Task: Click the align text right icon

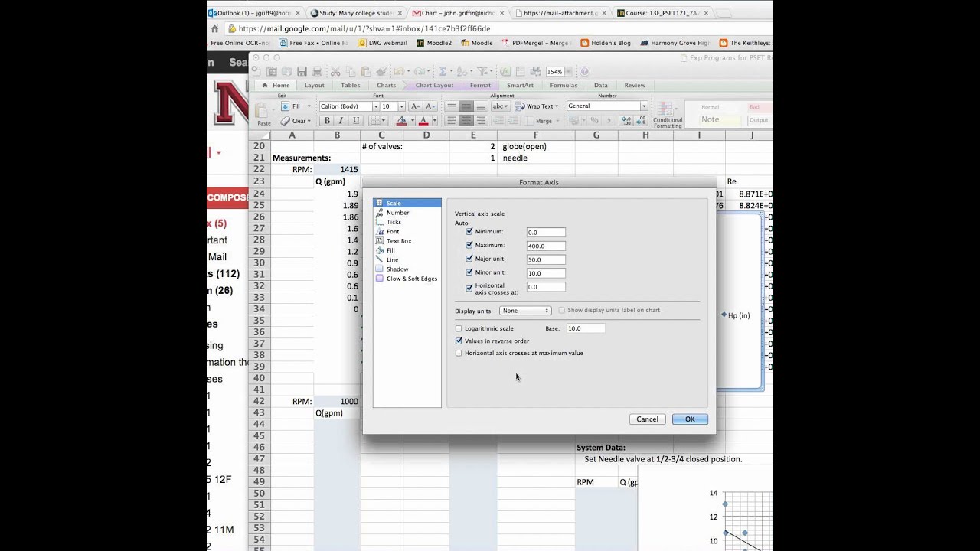Action: (481, 121)
